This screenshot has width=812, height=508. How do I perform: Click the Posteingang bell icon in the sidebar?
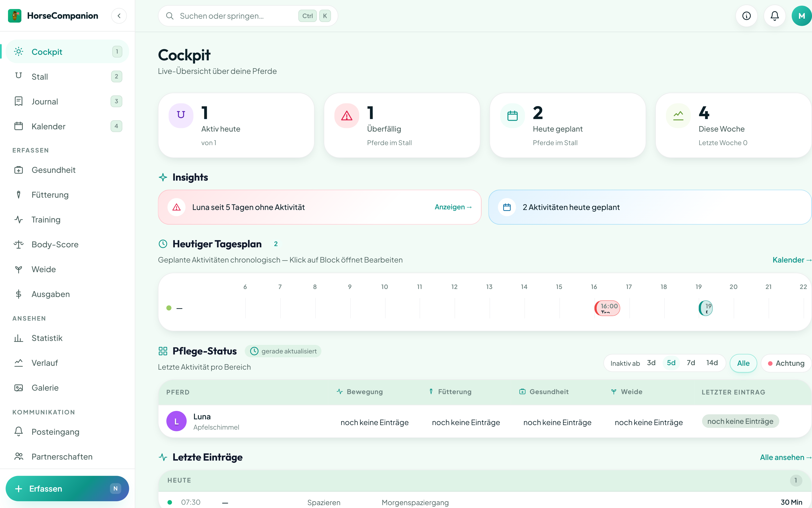click(x=19, y=431)
